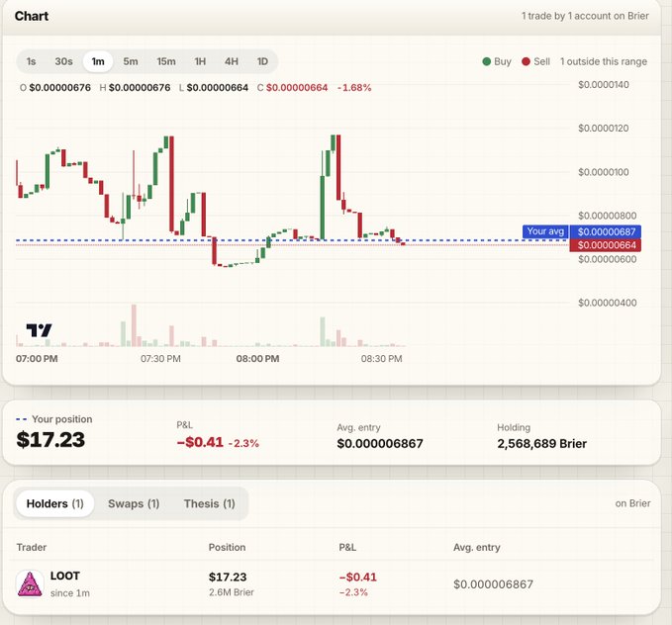672x625 pixels.
Task: Click the 07:30 PM time axis label
Action: (x=160, y=359)
